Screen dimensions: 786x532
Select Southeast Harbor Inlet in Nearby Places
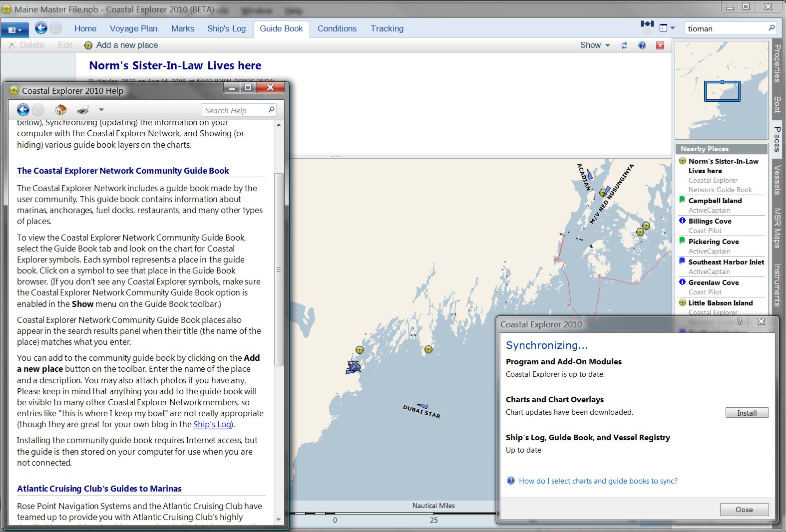click(722, 266)
